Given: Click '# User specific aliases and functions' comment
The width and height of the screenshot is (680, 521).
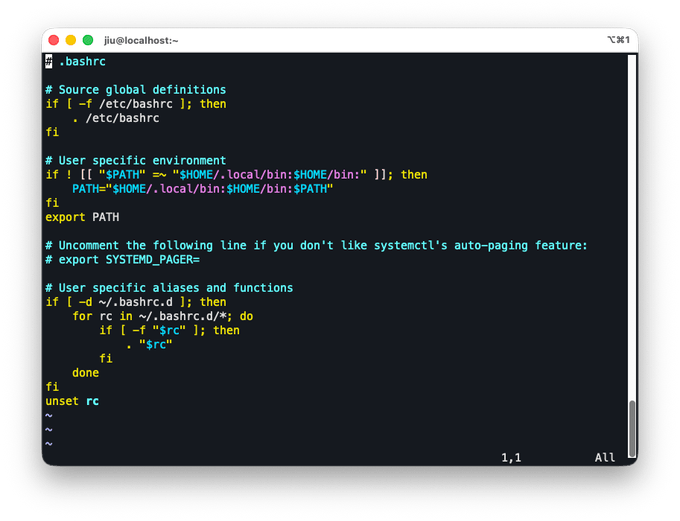Looking at the screenshot, I should click(169, 288).
